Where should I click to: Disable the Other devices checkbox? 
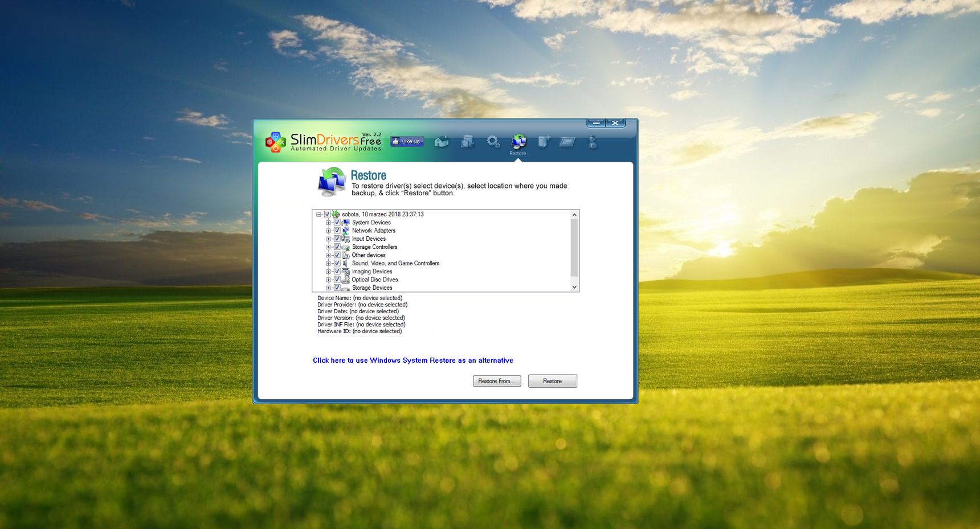(337, 255)
